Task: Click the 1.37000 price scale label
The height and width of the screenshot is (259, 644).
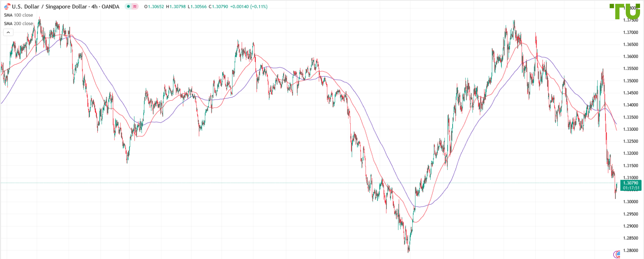Action: click(630, 33)
